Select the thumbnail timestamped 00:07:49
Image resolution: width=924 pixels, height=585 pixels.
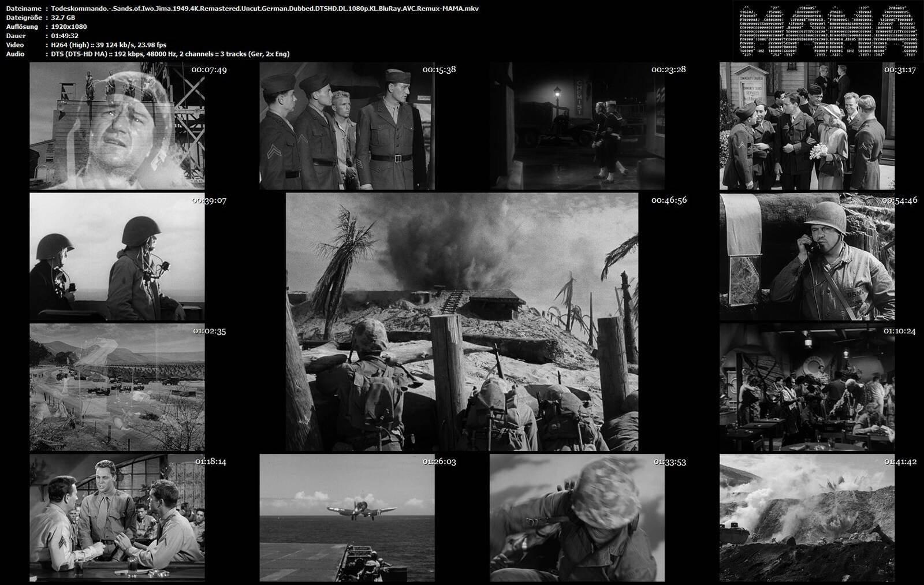point(117,126)
